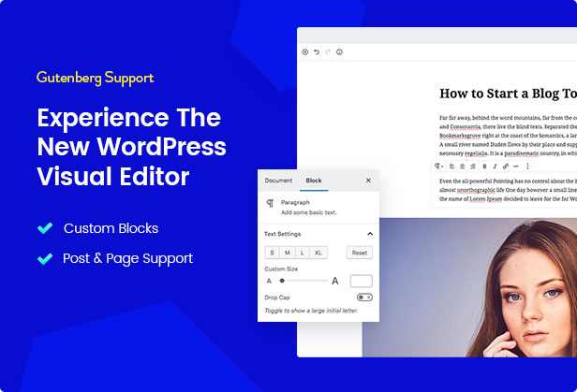The width and height of the screenshot is (577, 392).
Task: Click the Redo arrow icon
Action: pyautogui.click(x=328, y=51)
